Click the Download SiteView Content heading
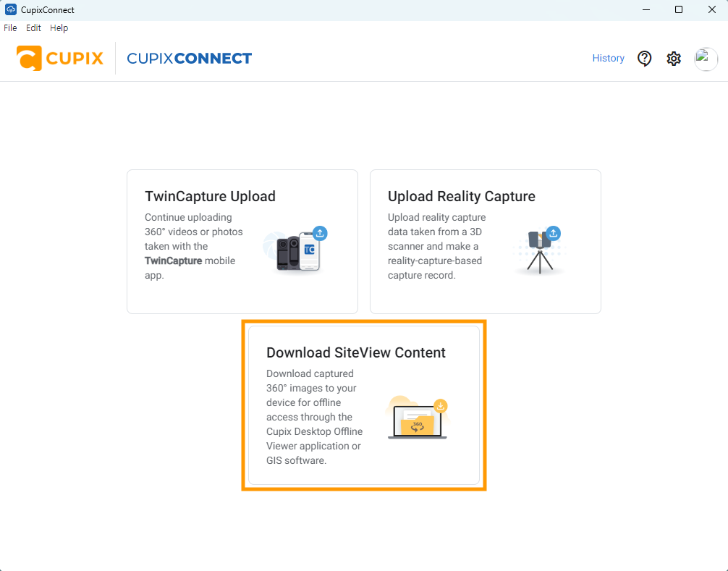The width and height of the screenshot is (728, 571). pos(355,353)
